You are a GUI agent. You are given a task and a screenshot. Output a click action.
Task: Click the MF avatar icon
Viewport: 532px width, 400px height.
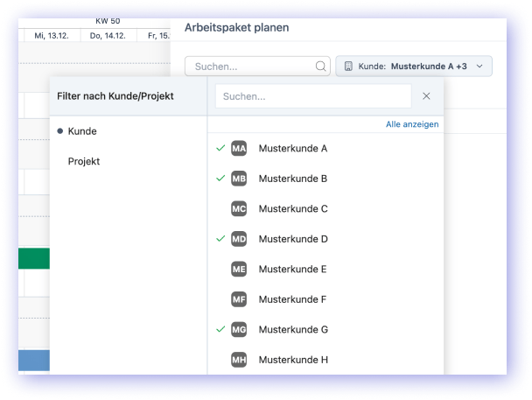[239, 299]
